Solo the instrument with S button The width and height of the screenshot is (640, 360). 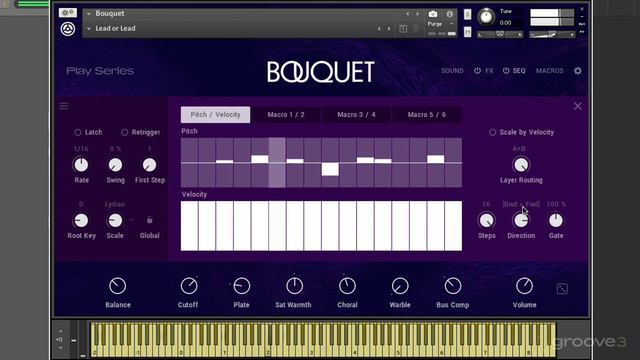tap(467, 14)
